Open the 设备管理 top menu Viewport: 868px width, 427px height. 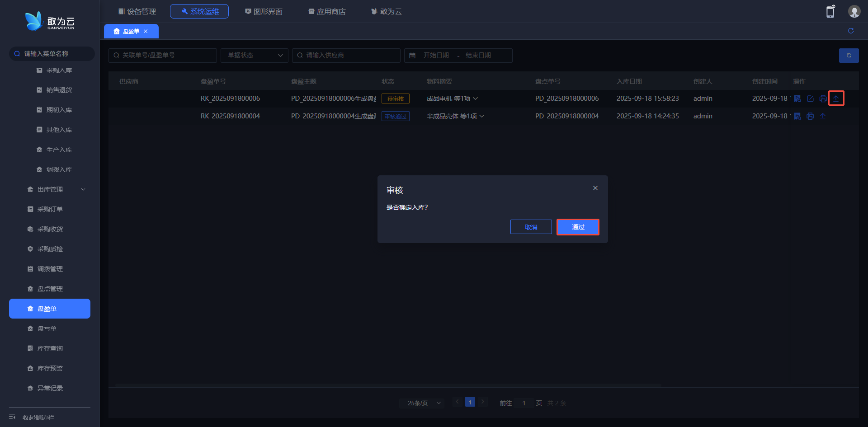(x=137, y=11)
